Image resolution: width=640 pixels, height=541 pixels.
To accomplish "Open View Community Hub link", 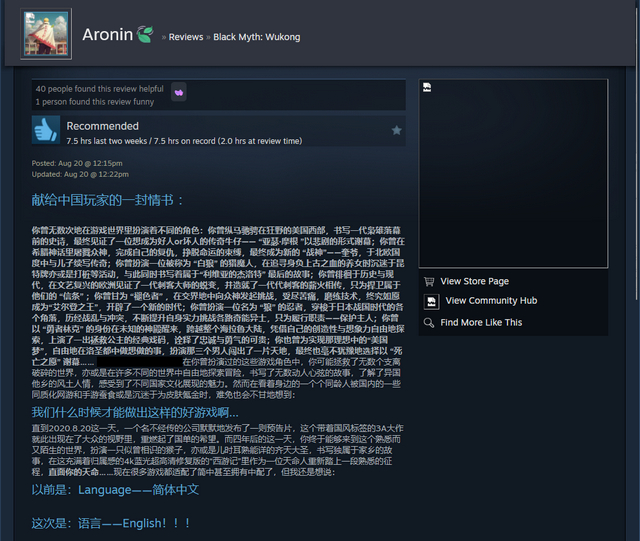I will click(x=491, y=301).
